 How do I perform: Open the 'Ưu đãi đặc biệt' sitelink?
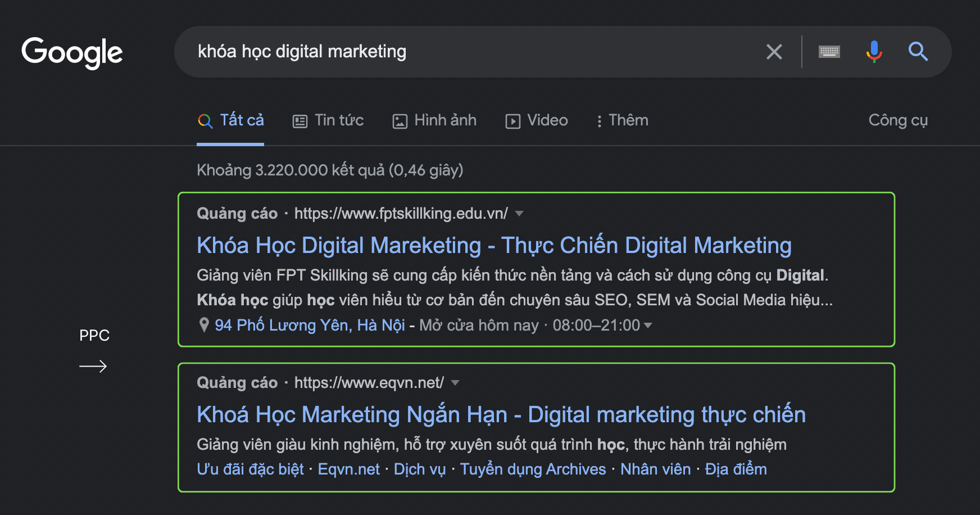pos(250,469)
